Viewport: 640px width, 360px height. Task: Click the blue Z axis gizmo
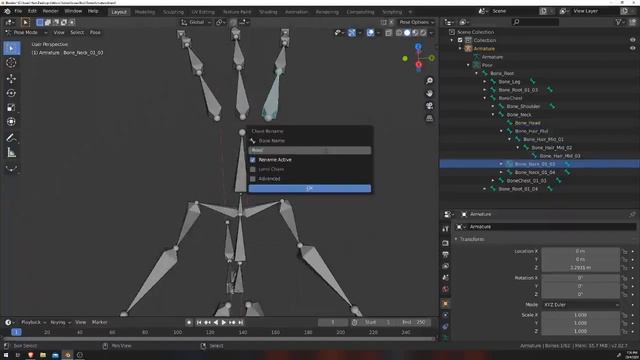click(x=418, y=47)
